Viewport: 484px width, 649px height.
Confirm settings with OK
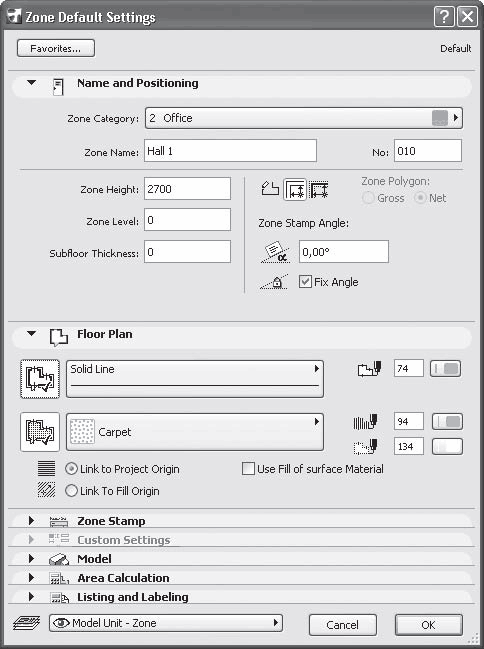[x=429, y=625]
